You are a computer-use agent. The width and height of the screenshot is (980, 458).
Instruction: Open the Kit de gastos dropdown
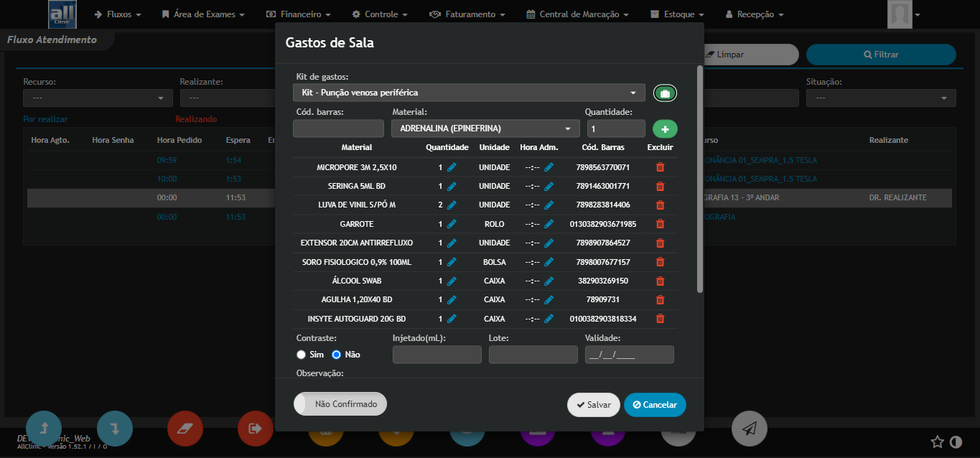467,93
